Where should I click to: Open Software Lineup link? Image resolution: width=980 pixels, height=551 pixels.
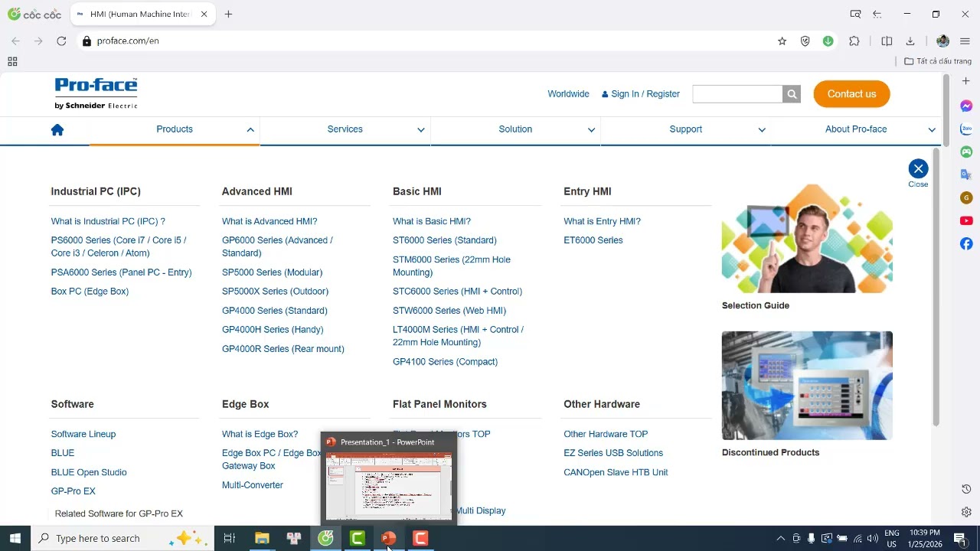click(x=83, y=434)
